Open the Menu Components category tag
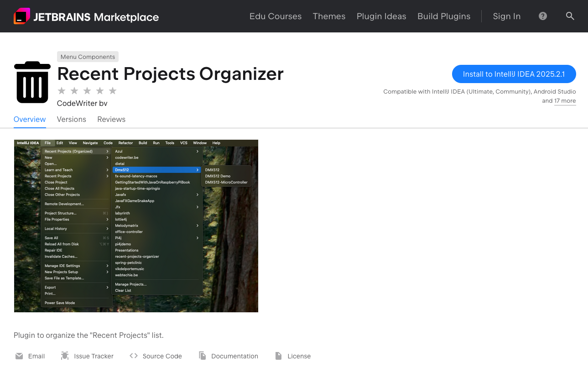This screenshot has height=373, width=588. coord(88,57)
